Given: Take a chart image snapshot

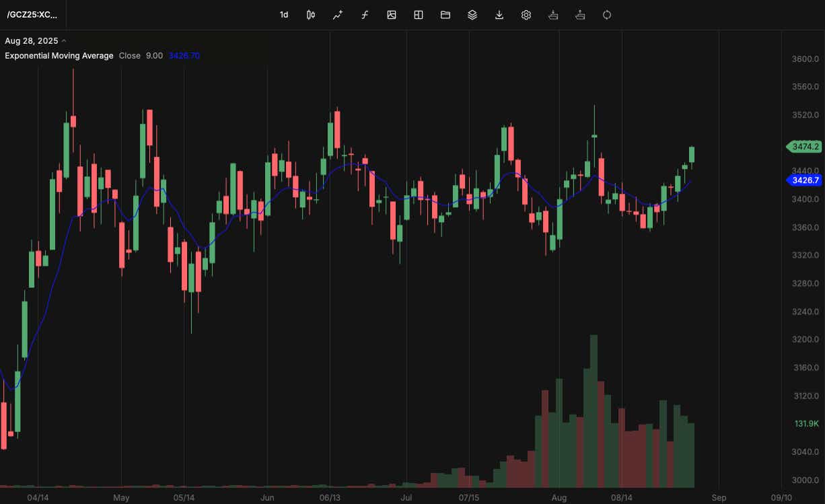Looking at the screenshot, I should [x=392, y=15].
